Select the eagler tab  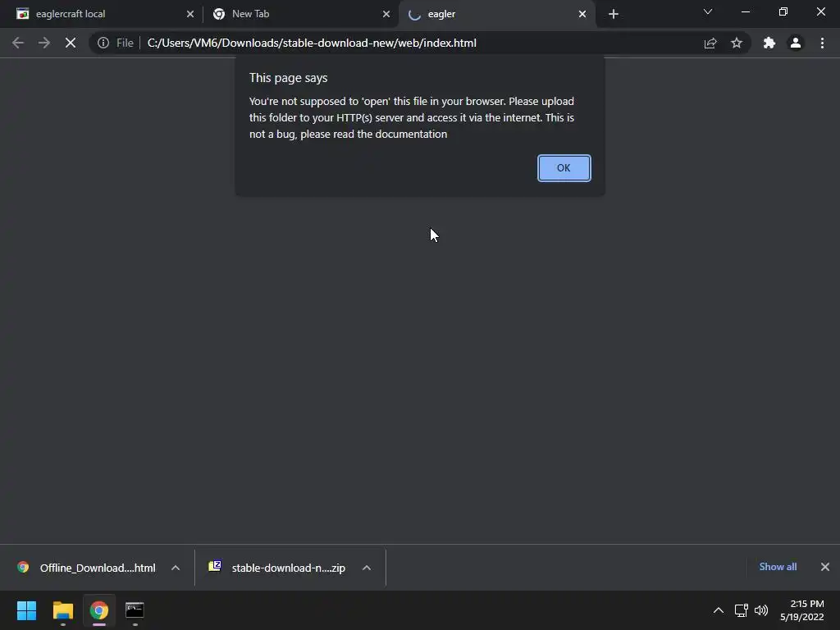[495, 14]
